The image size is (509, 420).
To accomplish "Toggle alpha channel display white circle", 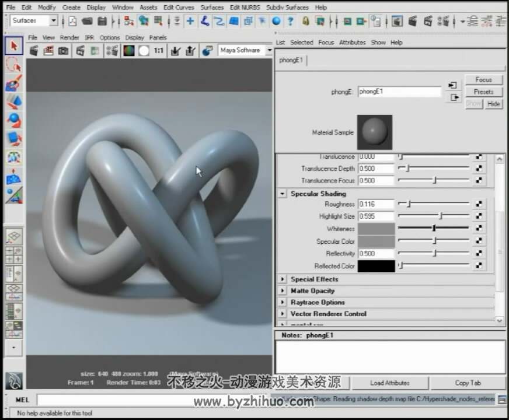I will click(144, 51).
